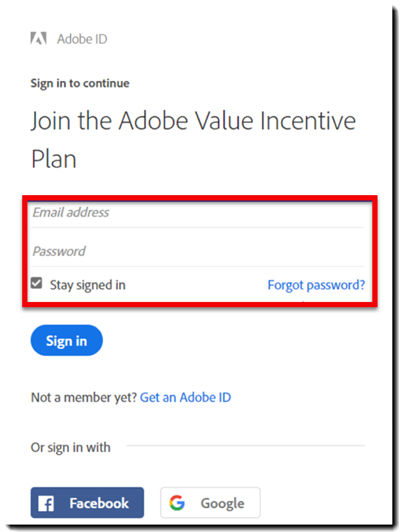Sign in using the Google button

[210, 503]
